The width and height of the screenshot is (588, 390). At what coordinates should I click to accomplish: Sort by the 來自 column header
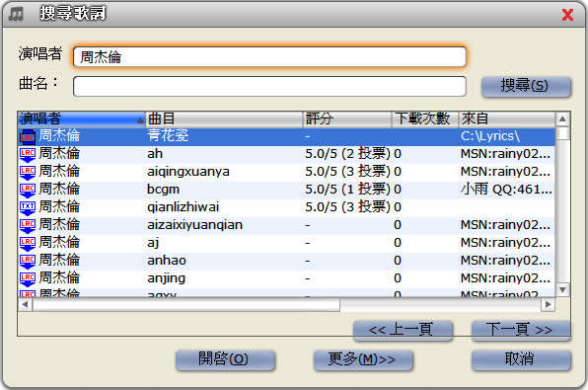click(507, 119)
